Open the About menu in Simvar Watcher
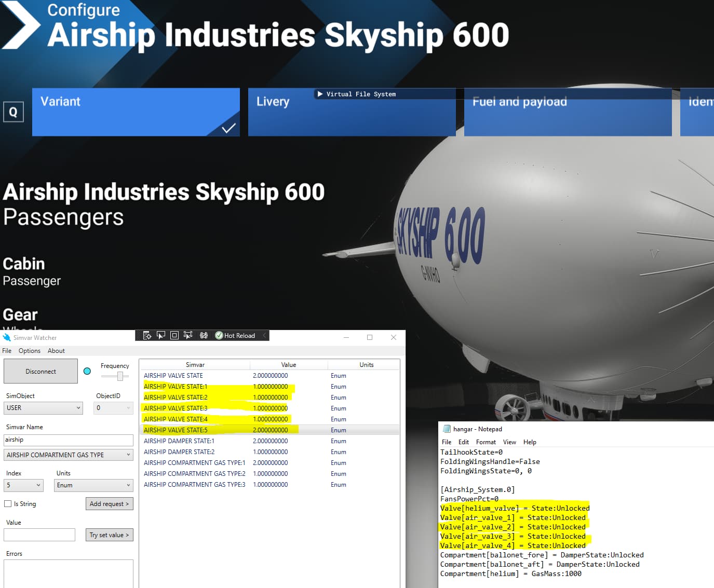Viewport: 714px width, 588px height. point(56,351)
